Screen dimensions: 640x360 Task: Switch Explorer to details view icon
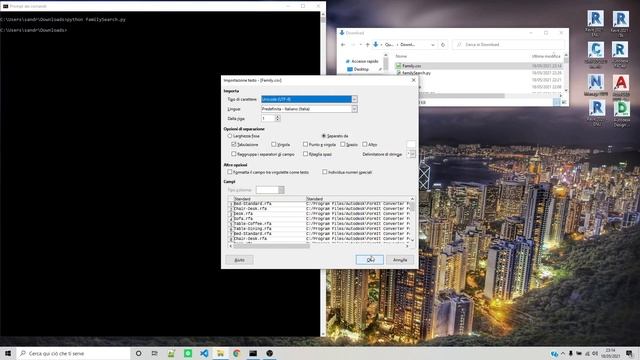point(557,102)
